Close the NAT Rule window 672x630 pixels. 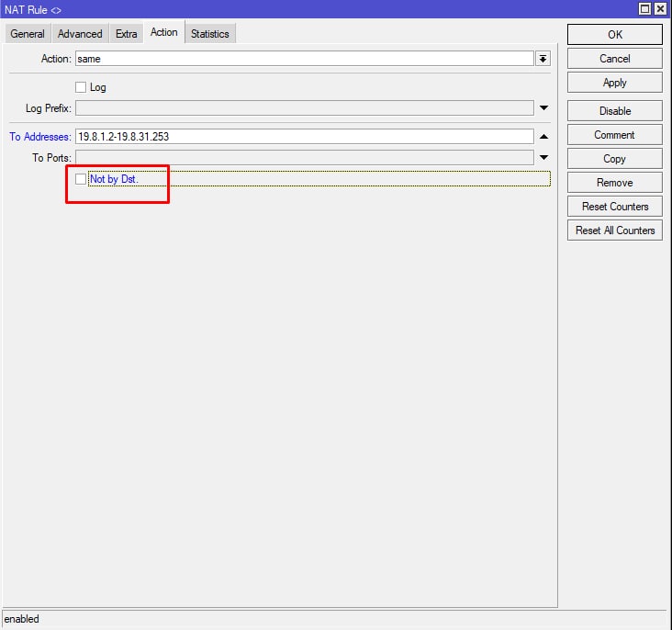(x=660, y=9)
